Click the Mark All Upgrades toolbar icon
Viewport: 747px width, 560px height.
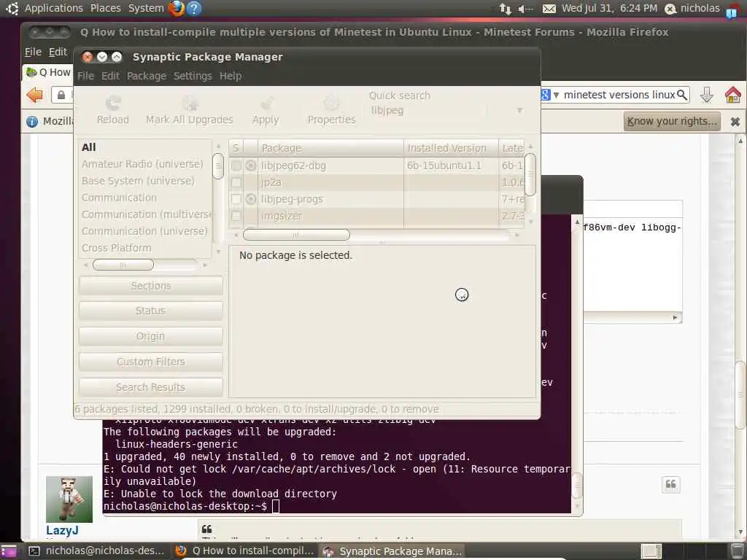click(x=190, y=103)
